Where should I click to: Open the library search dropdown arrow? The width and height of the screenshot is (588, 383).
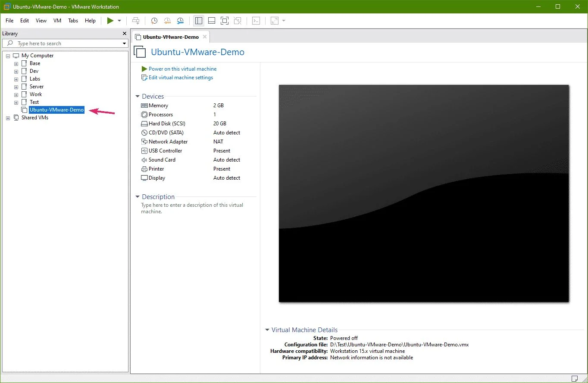(124, 44)
